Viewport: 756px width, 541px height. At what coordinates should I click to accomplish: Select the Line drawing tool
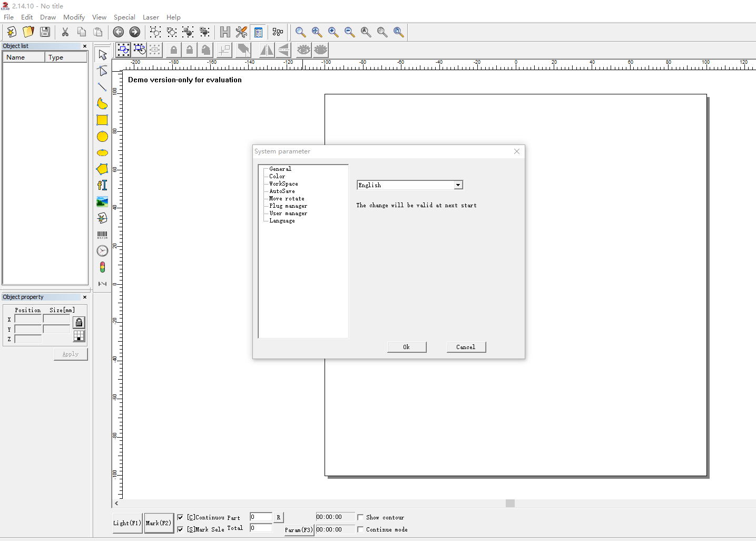(102, 87)
